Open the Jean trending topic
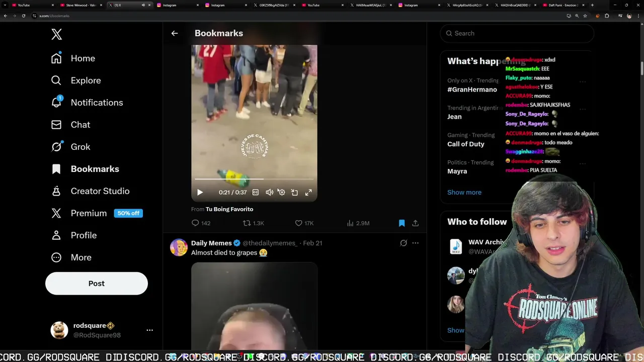 coord(454,117)
